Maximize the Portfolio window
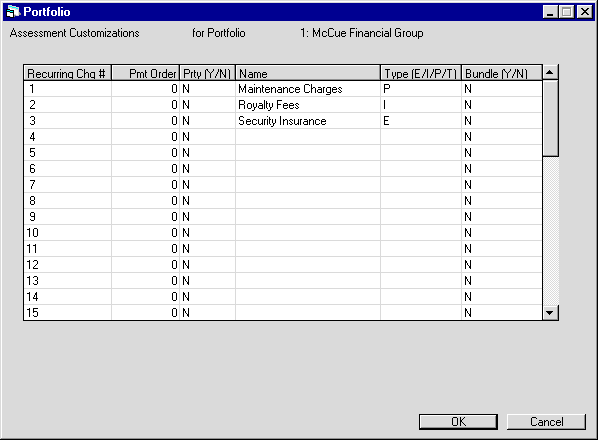Image resolution: width=598 pixels, height=440 pixels. [566, 12]
